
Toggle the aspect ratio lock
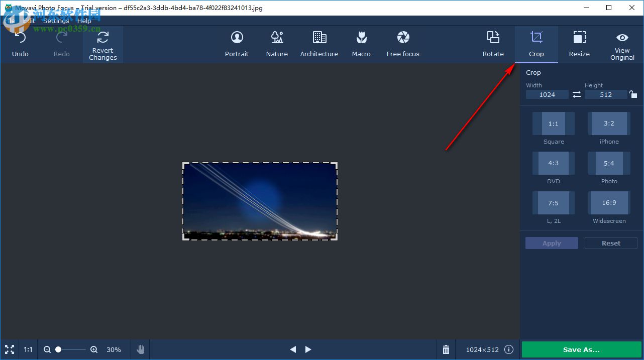(633, 94)
